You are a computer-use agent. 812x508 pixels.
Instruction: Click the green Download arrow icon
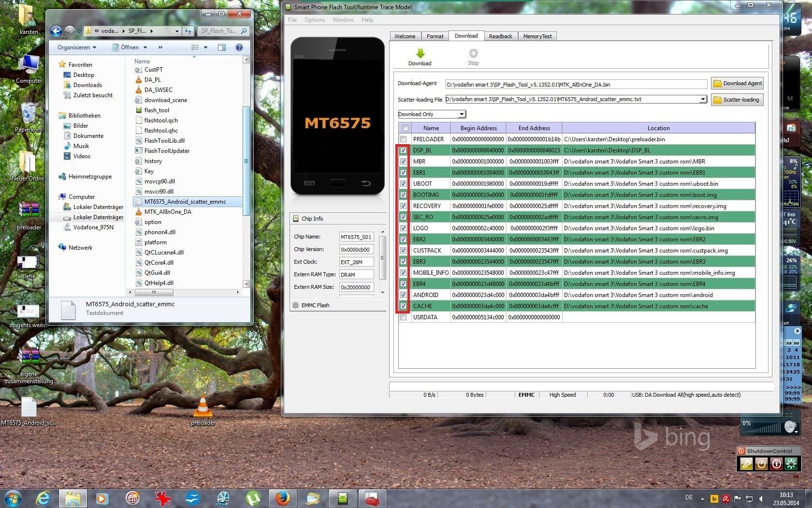pos(420,53)
